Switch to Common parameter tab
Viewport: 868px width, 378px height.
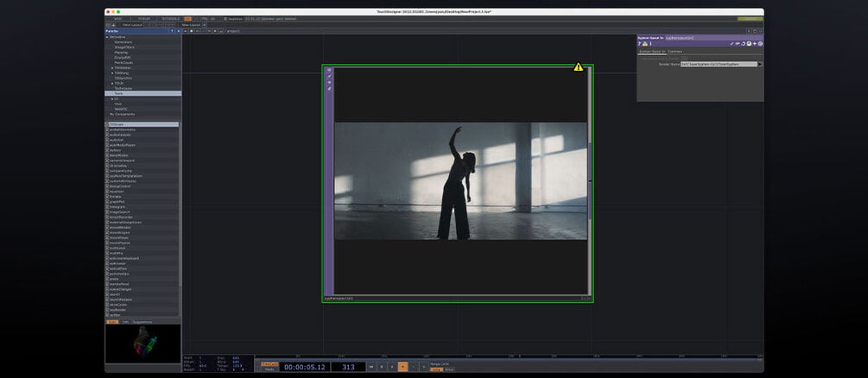tap(675, 52)
